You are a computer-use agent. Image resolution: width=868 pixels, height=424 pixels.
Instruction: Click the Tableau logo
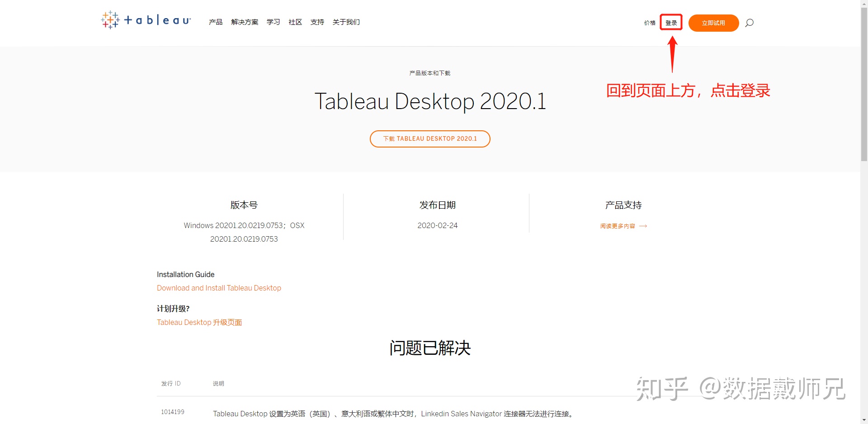[146, 20]
